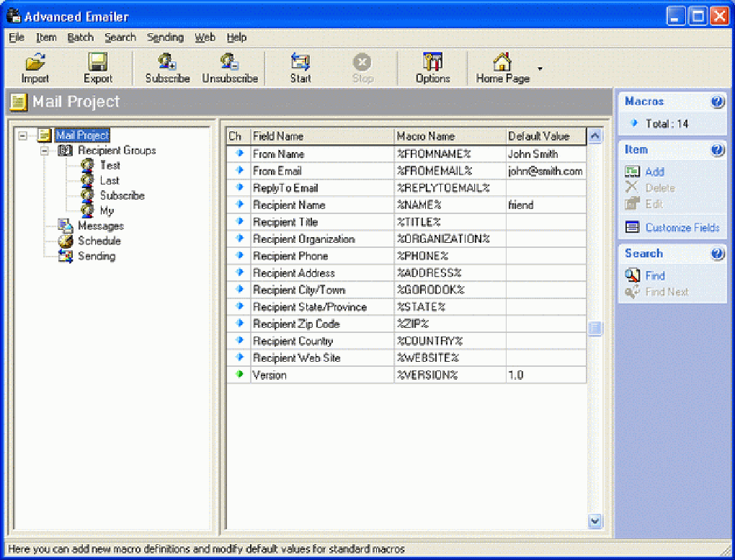Click the Find magnifier icon
The height and width of the screenshot is (560, 735).
633,275
